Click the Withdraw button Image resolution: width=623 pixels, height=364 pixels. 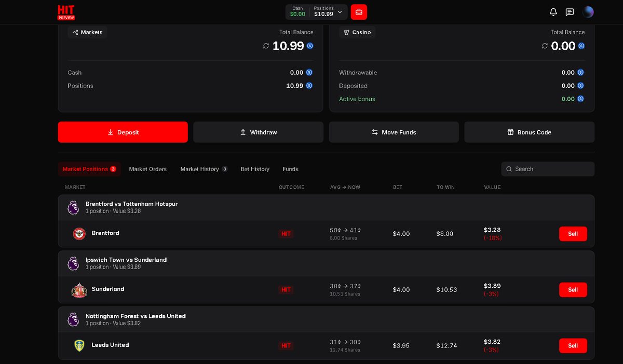click(x=258, y=132)
